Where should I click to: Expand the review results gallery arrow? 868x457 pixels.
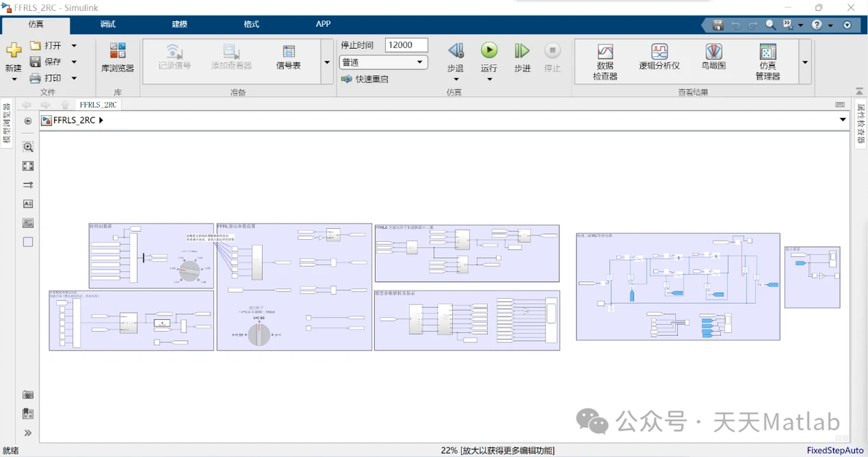(x=805, y=62)
